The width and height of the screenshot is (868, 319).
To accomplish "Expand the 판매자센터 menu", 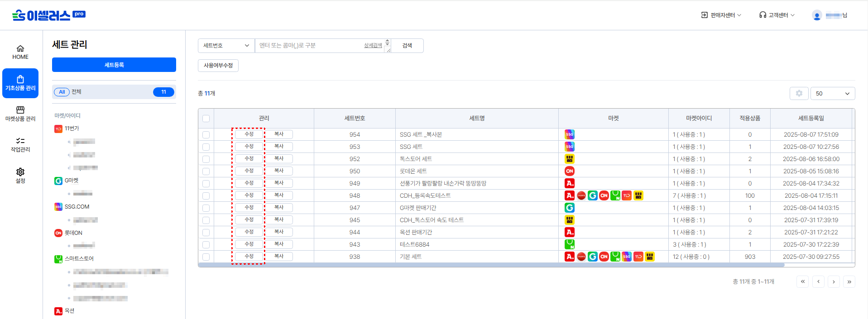I will click(721, 15).
